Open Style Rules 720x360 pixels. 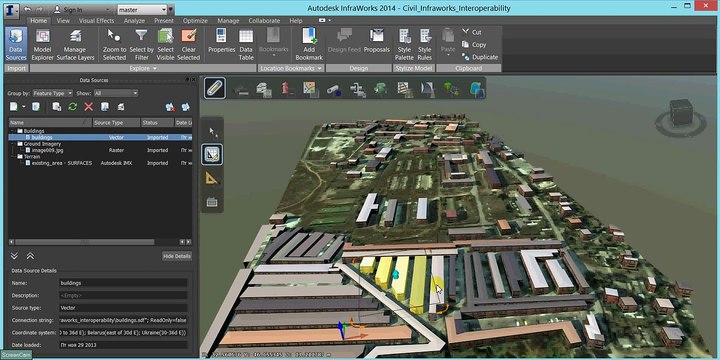(425, 45)
